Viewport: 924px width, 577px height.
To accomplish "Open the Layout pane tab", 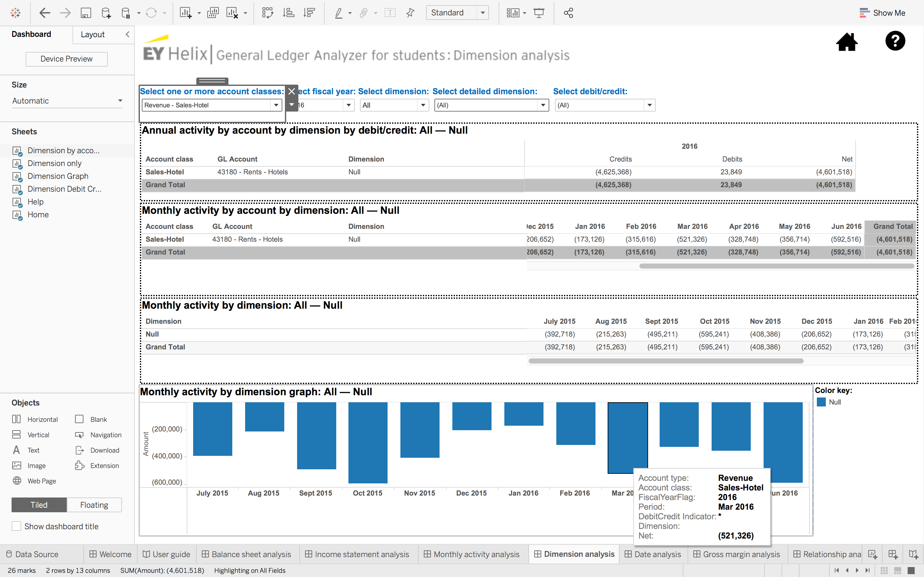I will coord(92,34).
